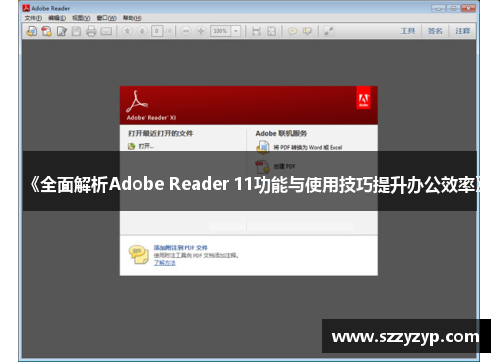
Task: Click the fit one full page icon
Action: (x=272, y=31)
